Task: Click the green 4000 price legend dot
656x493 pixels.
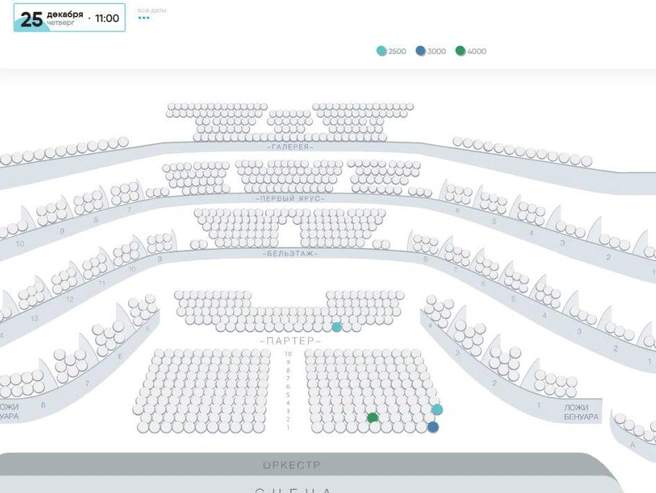Action: (460, 51)
